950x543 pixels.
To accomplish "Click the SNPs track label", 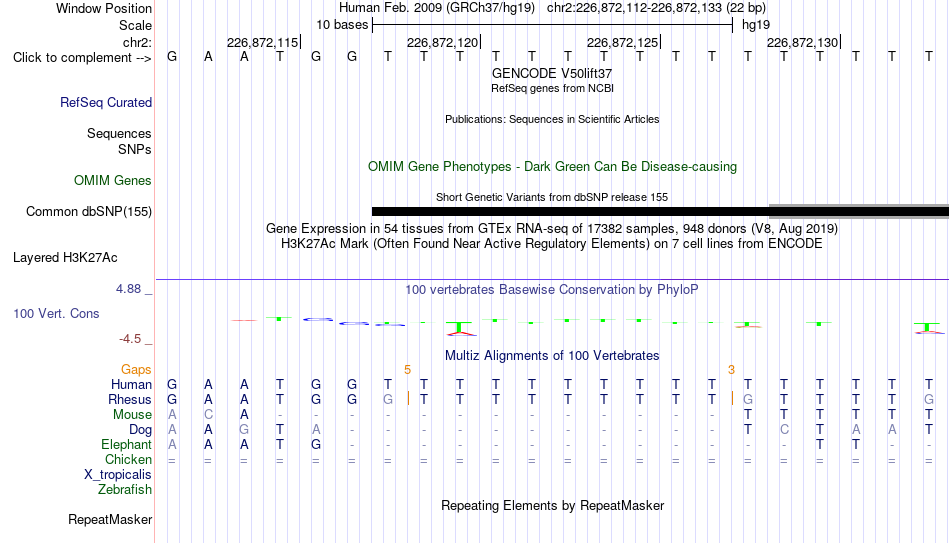I will point(135,149).
